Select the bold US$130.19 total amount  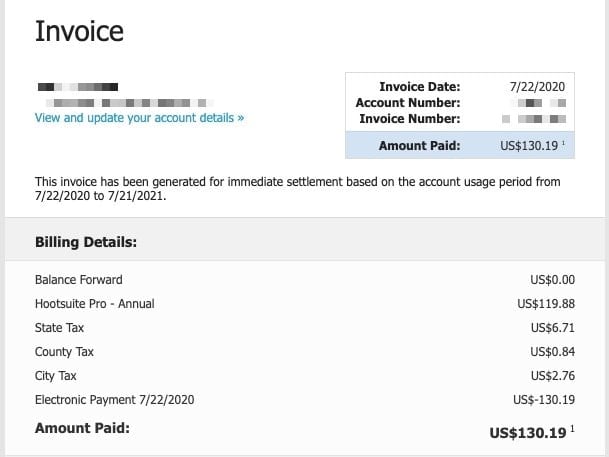click(x=528, y=433)
